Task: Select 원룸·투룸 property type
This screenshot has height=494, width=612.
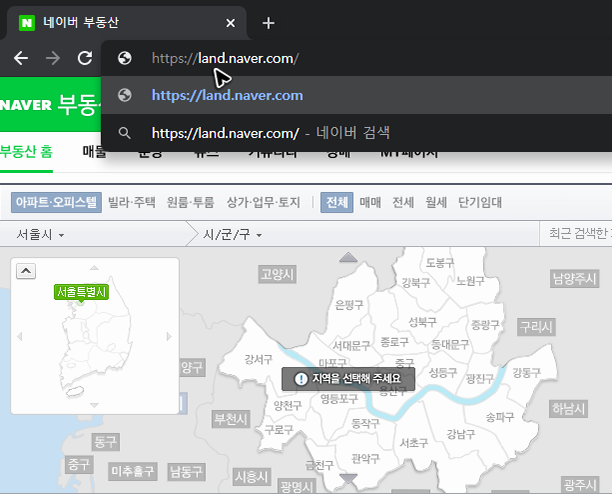Action: [x=190, y=202]
